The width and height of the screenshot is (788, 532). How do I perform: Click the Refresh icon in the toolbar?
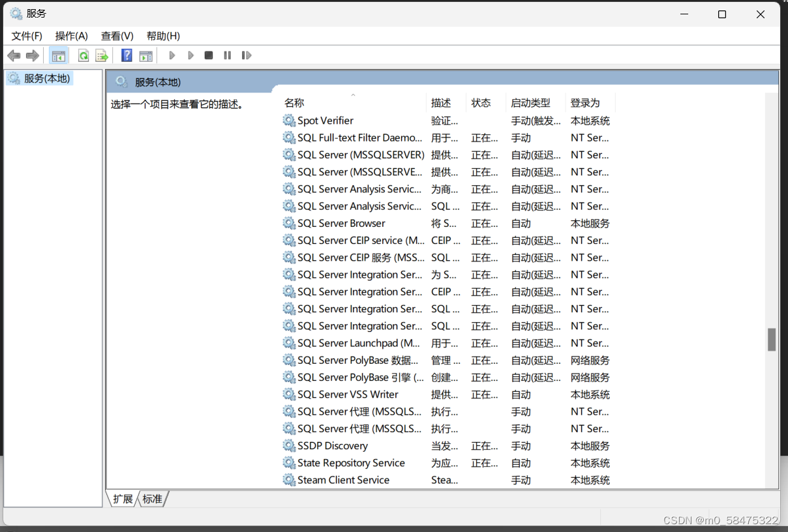(x=83, y=55)
